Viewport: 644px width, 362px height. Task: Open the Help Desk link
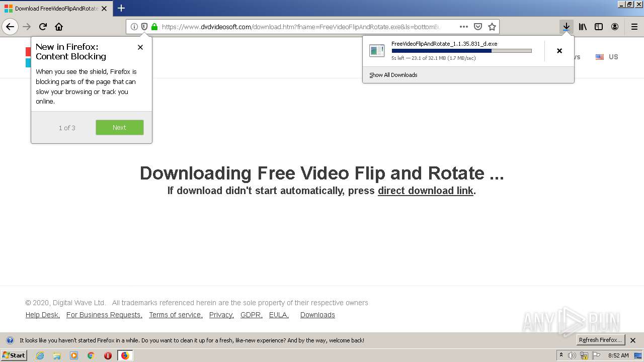(x=43, y=315)
